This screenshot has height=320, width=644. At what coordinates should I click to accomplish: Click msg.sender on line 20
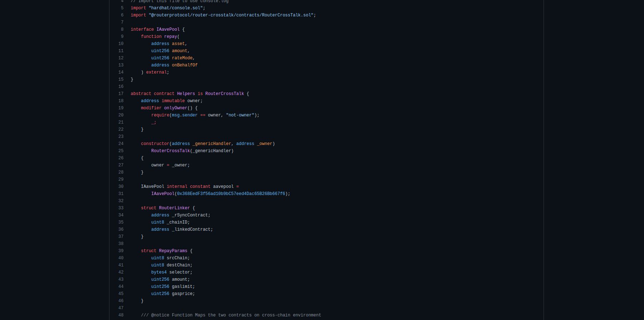tap(185, 115)
